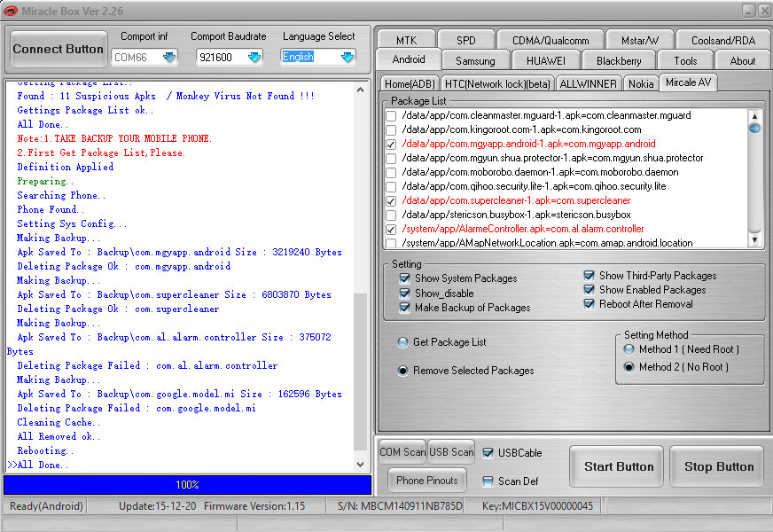Click the COM Scan button

[x=402, y=452]
